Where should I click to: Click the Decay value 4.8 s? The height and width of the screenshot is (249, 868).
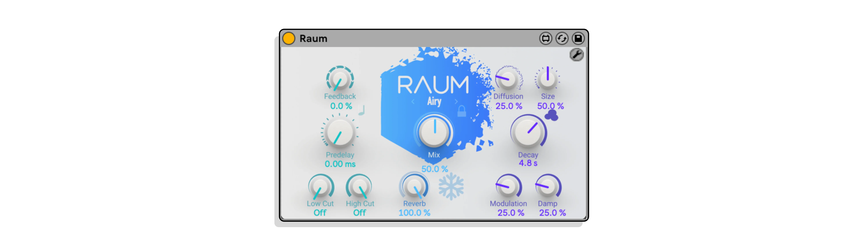point(528,163)
